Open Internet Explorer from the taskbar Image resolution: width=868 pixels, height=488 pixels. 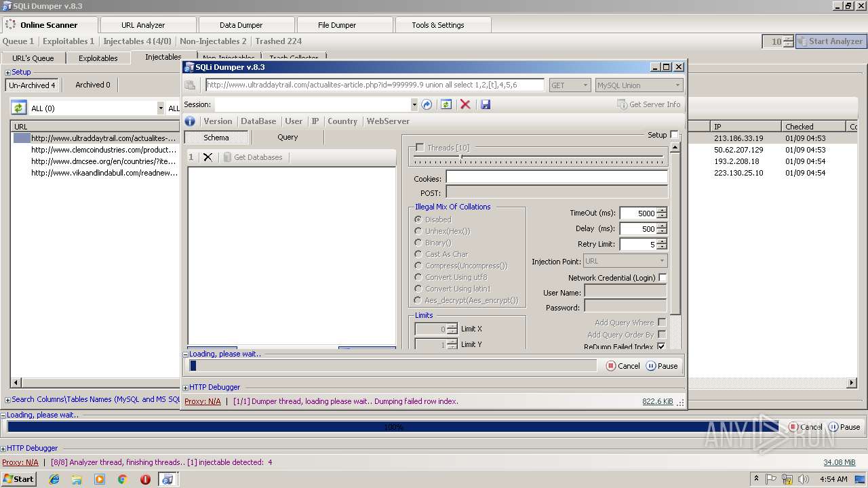pos(54,479)
